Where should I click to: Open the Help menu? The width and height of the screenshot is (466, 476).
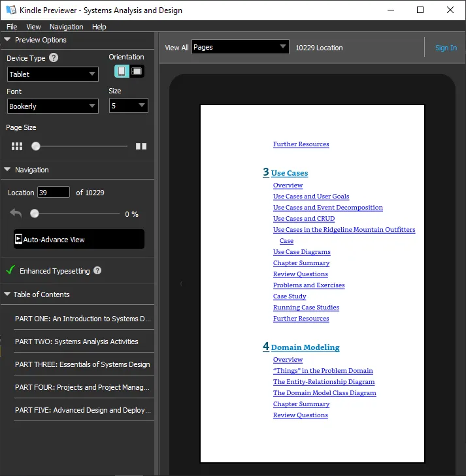coord(99,27)
